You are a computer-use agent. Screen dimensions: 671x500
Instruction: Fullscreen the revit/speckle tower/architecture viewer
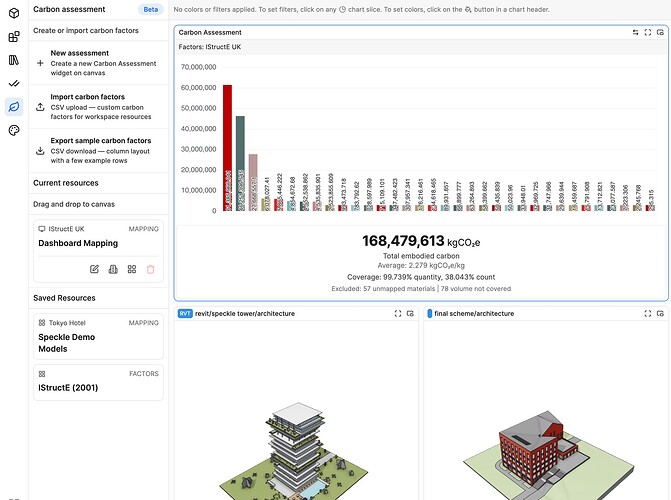(398, 313)
